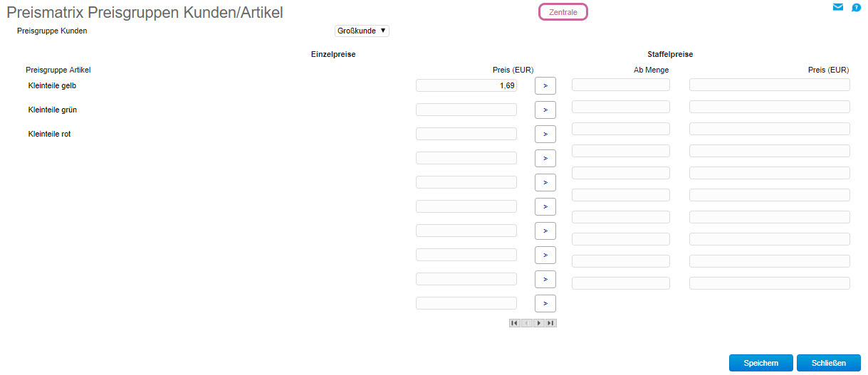Click first Ab Menge input field
Image resolution: width=868 pixels, height=375 pixels.
(x=620, y=85)
